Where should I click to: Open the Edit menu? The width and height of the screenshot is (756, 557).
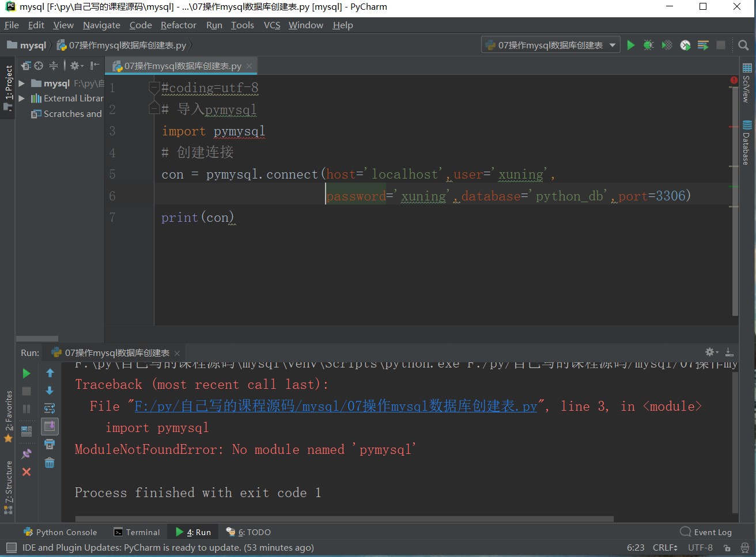pyautogui.click(x=36, y=25)
